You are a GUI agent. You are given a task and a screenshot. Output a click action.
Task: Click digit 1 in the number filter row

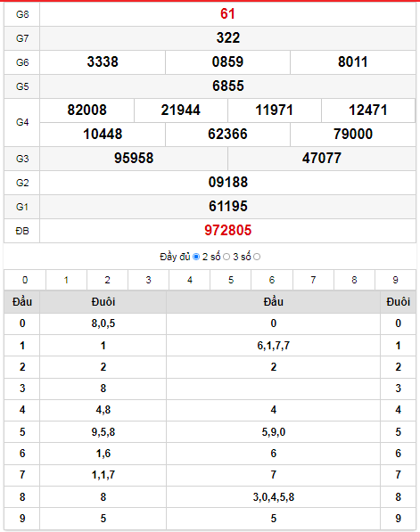(66, 280)
